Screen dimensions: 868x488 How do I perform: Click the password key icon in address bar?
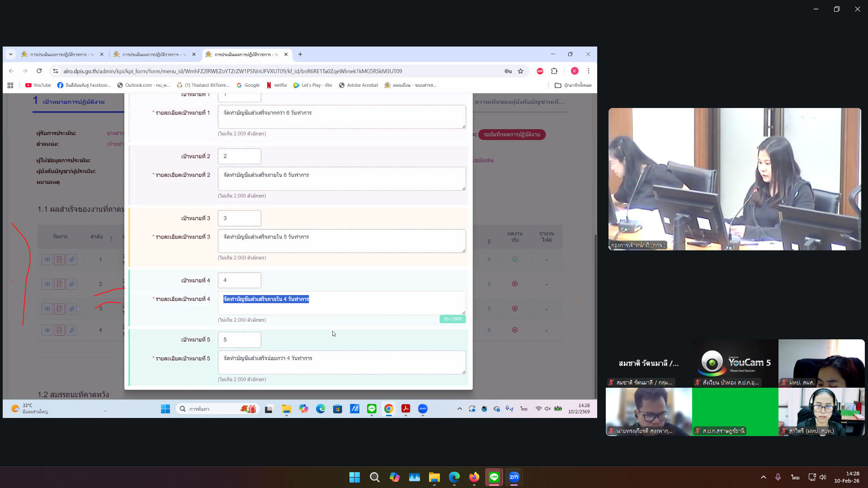[508, 71]
